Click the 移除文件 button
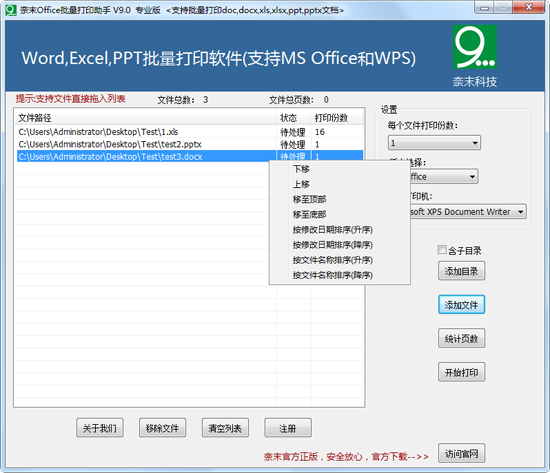Screen dimensions: 550x473 point(162,428)
